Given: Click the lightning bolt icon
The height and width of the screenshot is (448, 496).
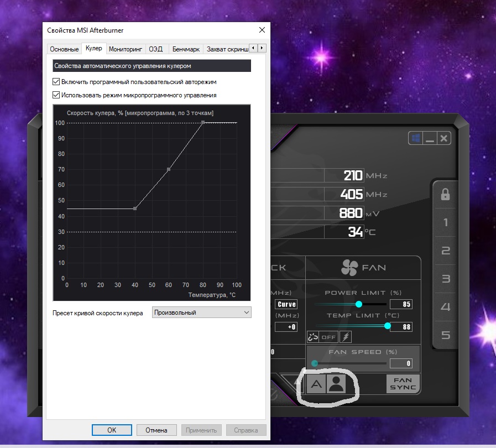Looking at the screenshot, I should [346, 337].
